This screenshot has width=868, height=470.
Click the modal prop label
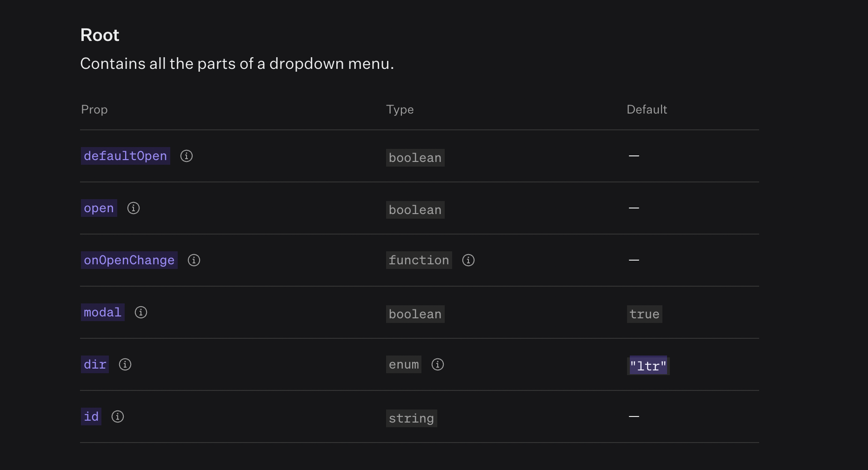tap(102, 312)
